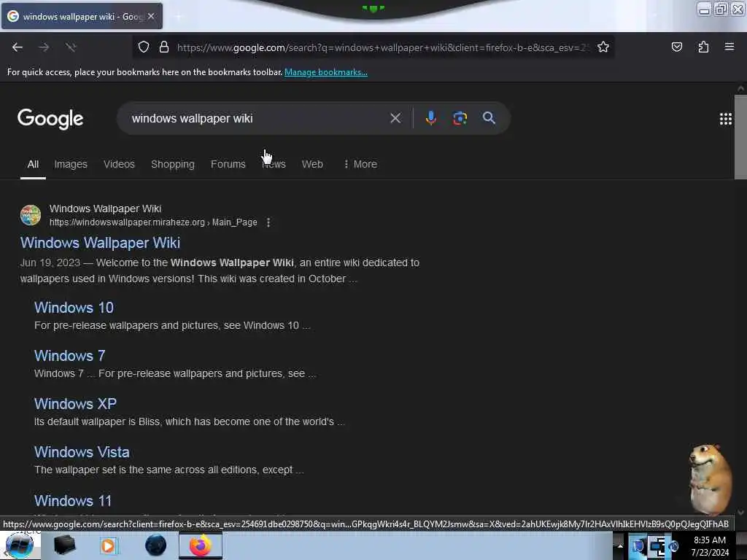
Task: Switch to the Forums tab
Action: coord(228,164)
